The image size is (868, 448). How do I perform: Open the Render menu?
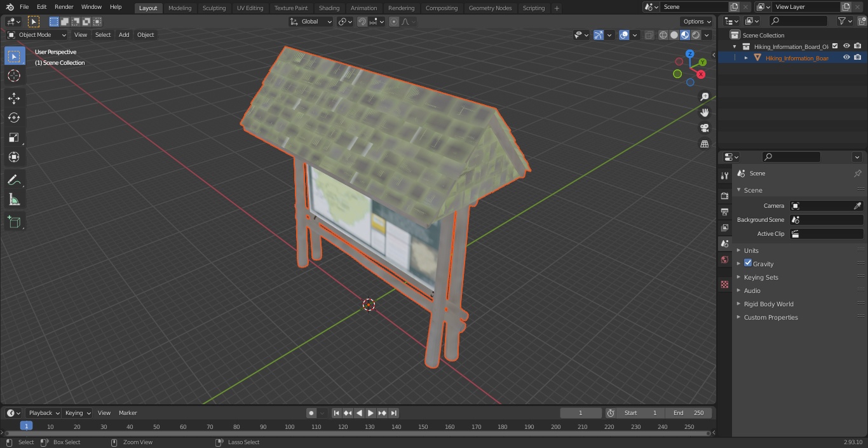click(64, 7)
